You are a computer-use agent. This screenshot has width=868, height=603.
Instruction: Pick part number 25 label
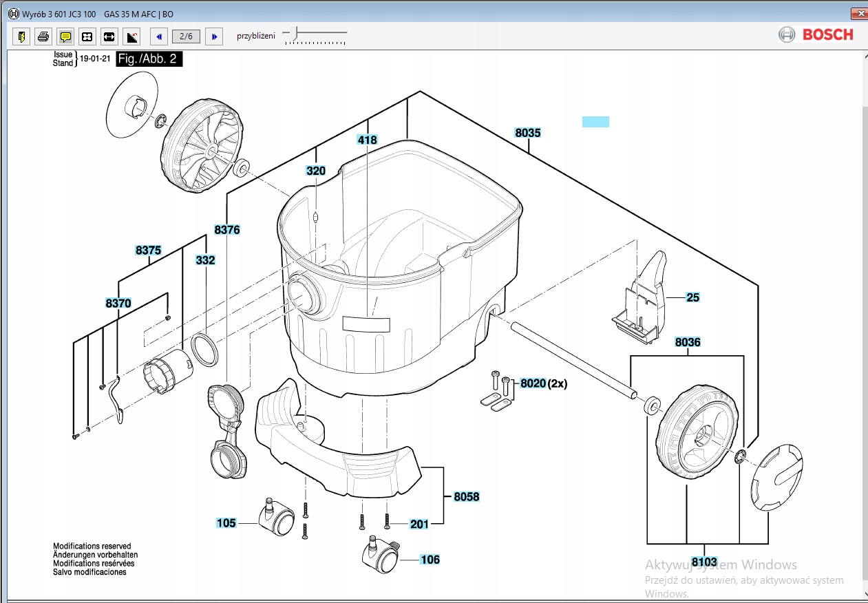pos(692,297)
